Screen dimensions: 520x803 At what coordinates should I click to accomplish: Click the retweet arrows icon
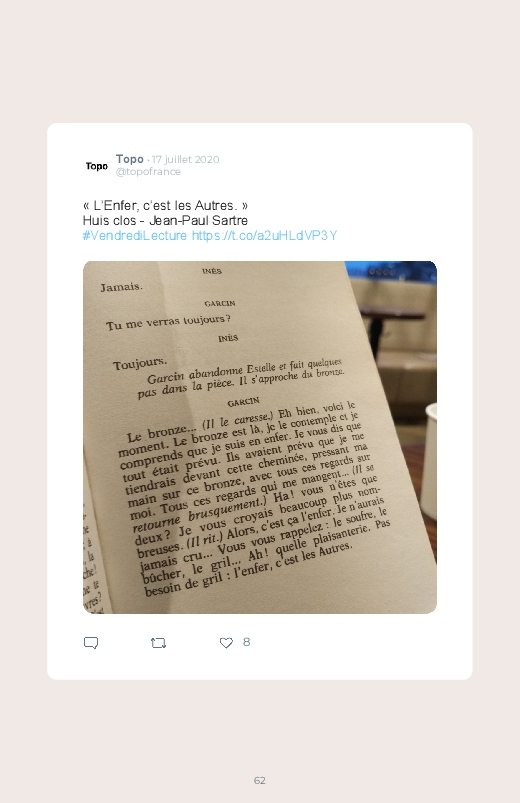pos(158,643)
